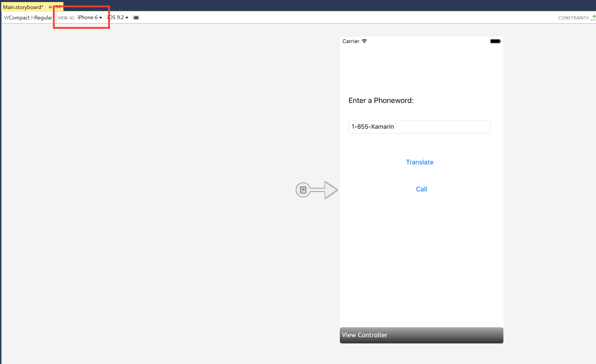
Task: Click the phoneword text input field
Action: pos(419,127)
